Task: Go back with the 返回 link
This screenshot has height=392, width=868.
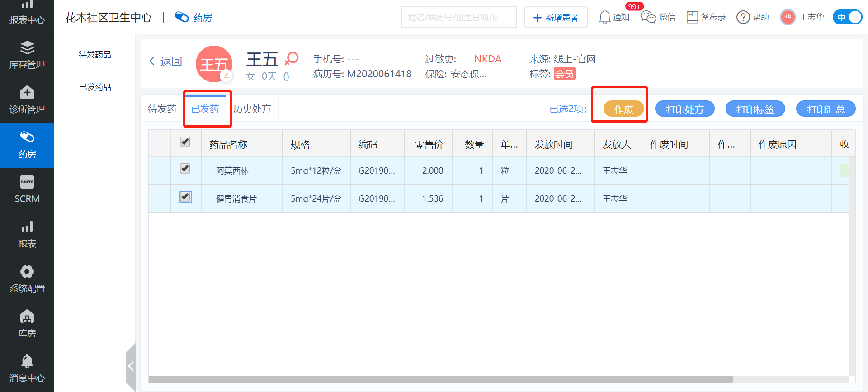Action: coord(165,61)
